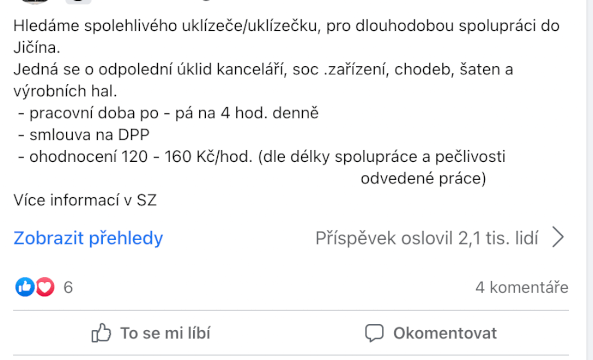The width and height of the screenshot is (593, 360).
Task: Show the 4 komentáře comments
Action: pyautogui.click(x=522, y=287)
